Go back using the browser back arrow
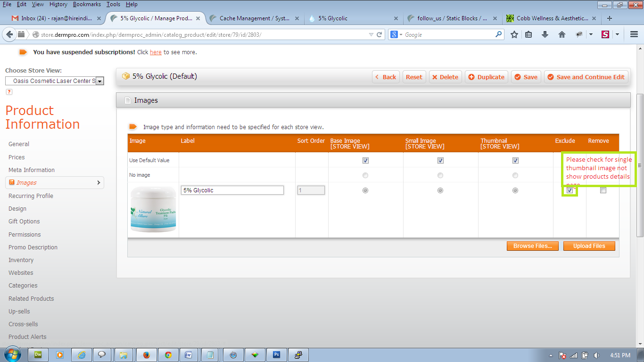This screenshot has width=644, height=362. tap(10, 34)
